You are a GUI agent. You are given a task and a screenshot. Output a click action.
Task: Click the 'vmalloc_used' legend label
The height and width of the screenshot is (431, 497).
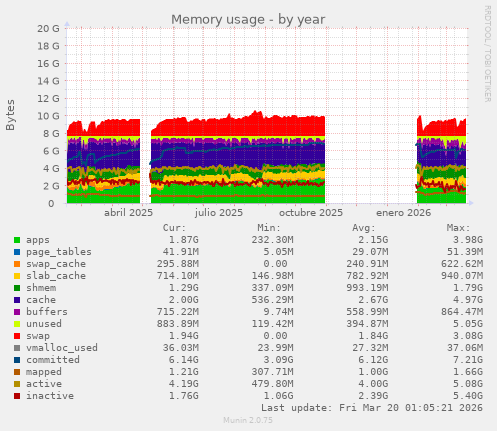click(x=62, y=348)
